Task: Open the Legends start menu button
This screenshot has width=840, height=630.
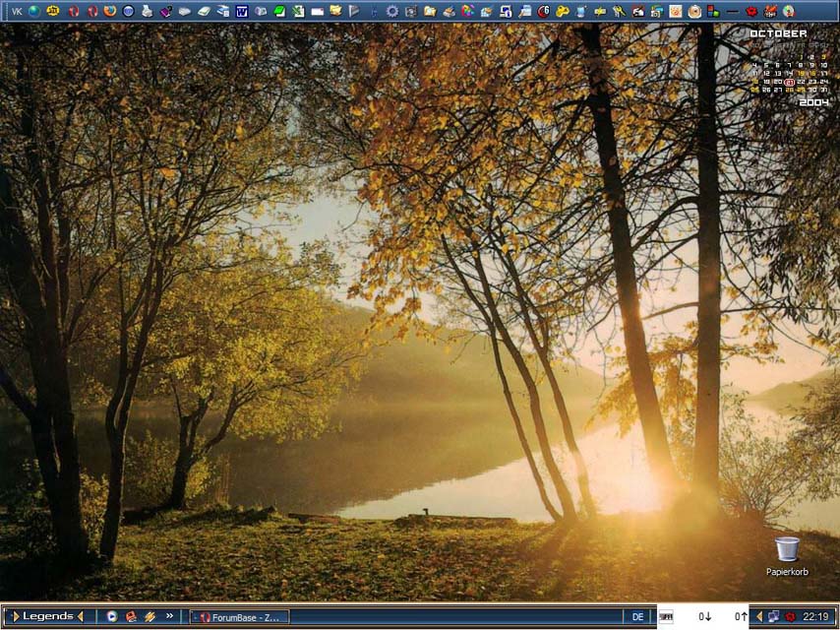Action: [47, 616]
